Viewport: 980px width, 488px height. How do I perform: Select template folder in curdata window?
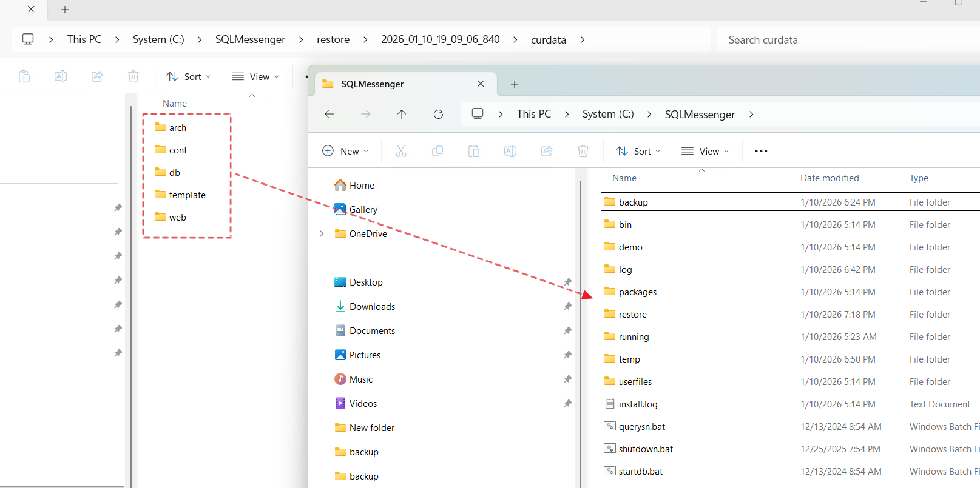180,195
